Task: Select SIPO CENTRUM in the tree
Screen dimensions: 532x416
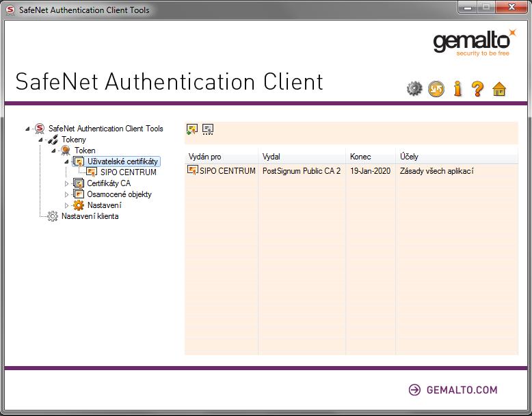Action: click(129, 172)
